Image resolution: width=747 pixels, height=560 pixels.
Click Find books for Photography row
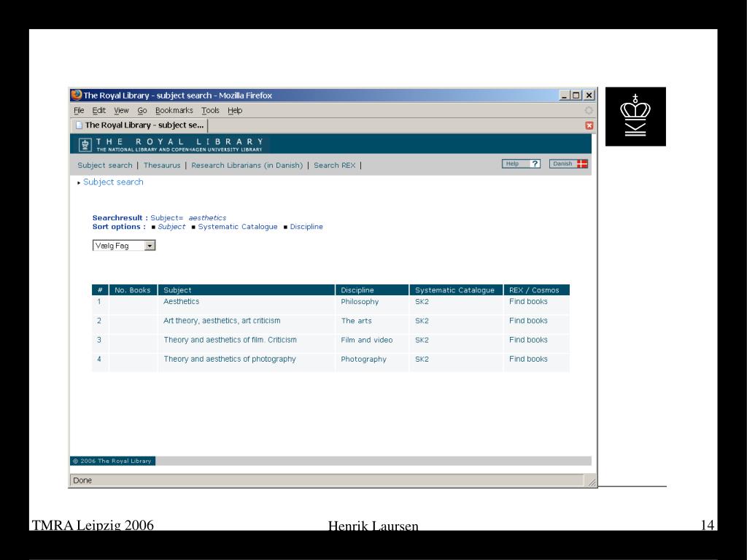[x=528, y=359]
